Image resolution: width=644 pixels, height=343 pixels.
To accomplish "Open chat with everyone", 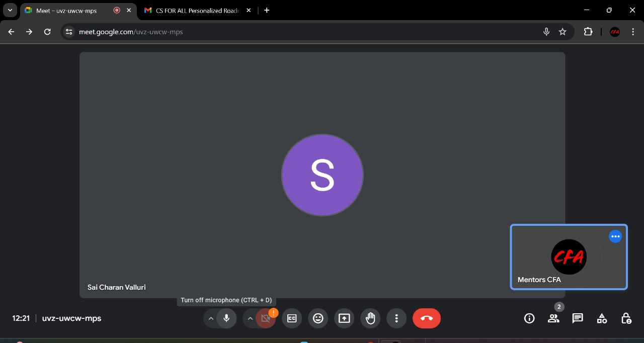I will point(578,318).
